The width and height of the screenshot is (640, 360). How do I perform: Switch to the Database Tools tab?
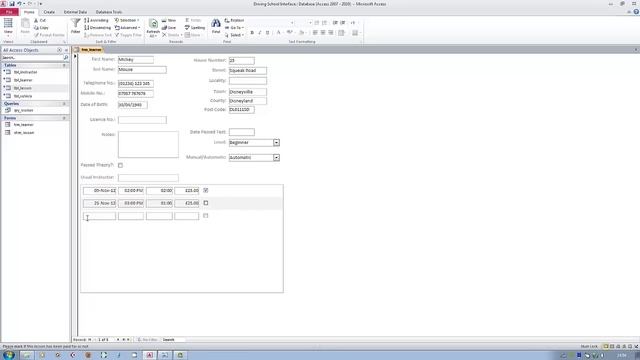coord(109,12)
